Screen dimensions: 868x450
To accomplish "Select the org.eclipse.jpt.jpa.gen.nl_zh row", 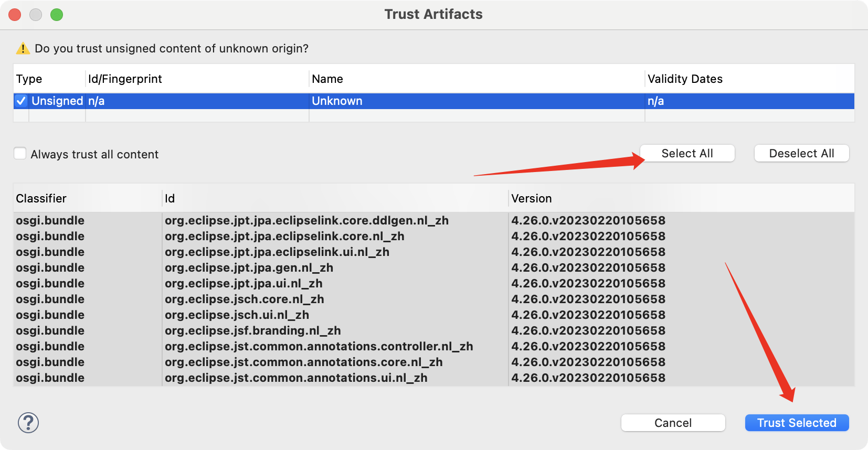I will 434,267.
